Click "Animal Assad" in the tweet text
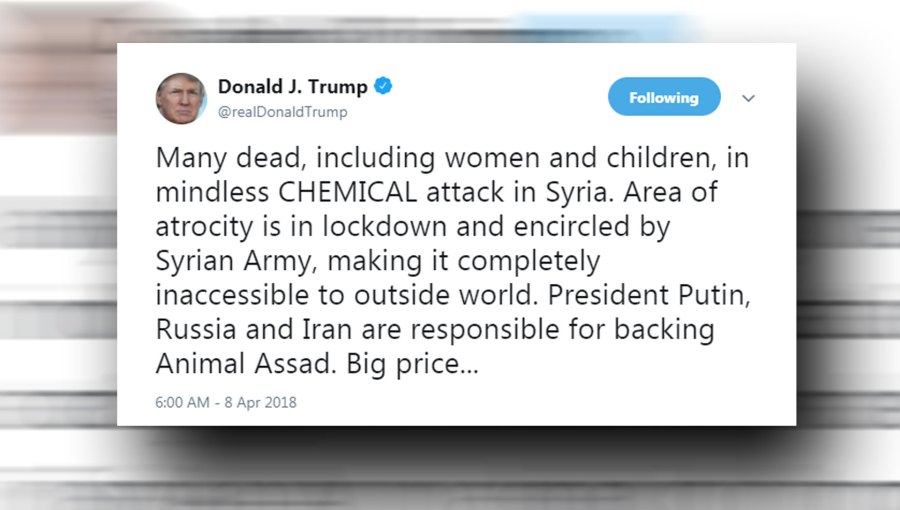 [x=242, y=364]
